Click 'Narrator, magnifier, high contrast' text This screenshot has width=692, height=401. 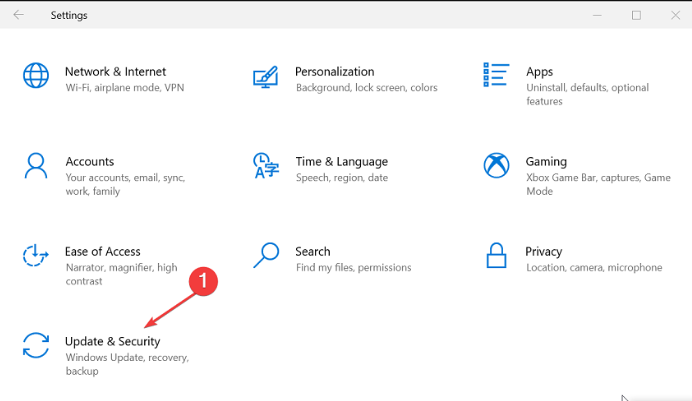pos(121,274)
